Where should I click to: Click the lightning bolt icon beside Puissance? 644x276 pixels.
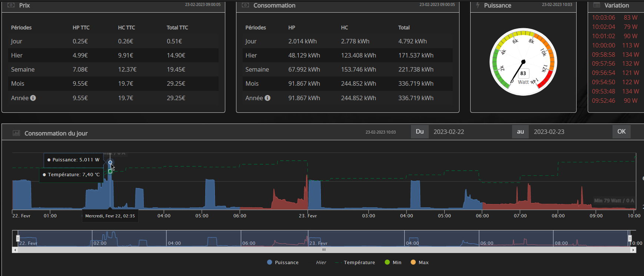pos(478,5)
